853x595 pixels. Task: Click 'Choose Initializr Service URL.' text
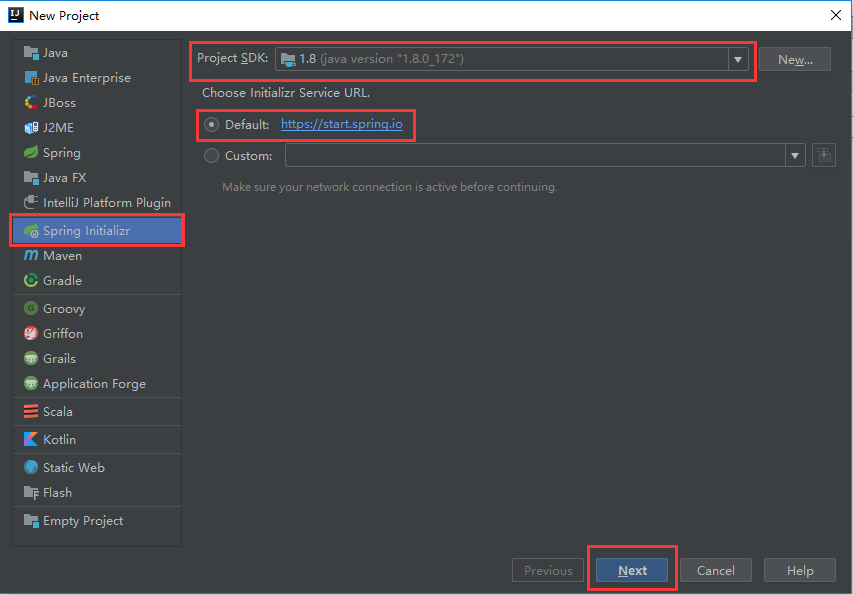coord(286,93)
